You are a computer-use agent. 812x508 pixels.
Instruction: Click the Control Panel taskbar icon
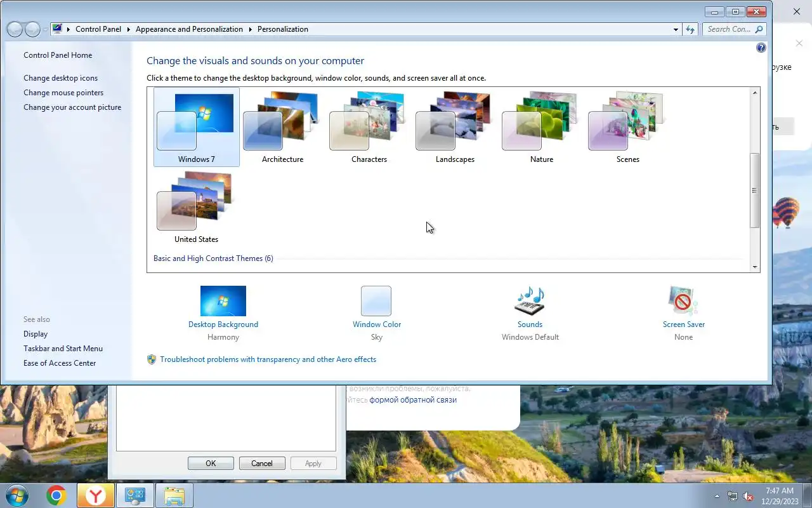point(135,495)
